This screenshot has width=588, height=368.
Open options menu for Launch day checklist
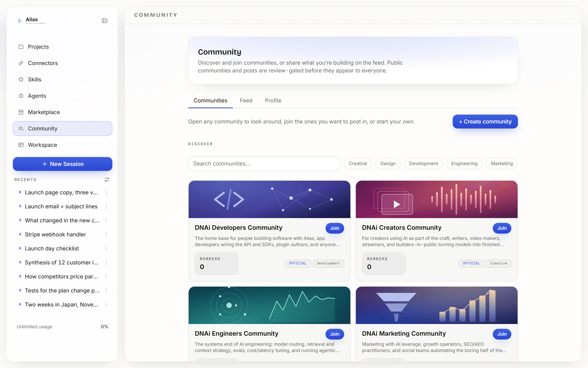(106, 248)
